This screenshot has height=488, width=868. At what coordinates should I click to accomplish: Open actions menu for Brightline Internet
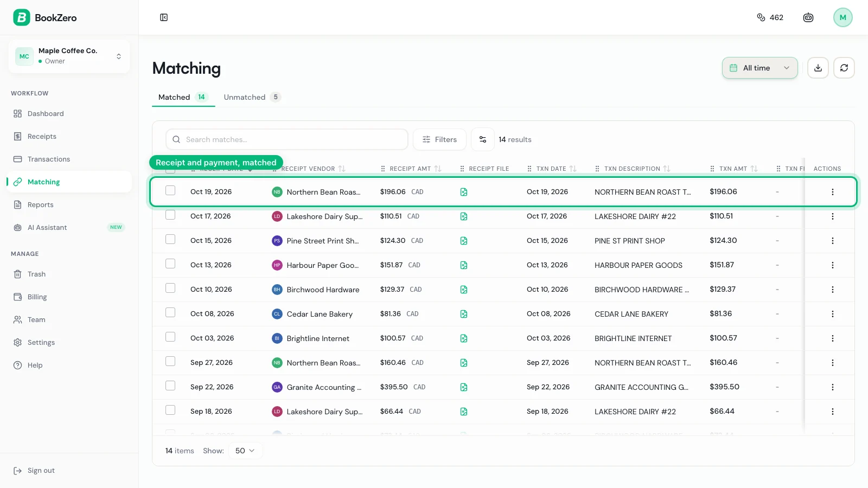(x=832, y=338)
